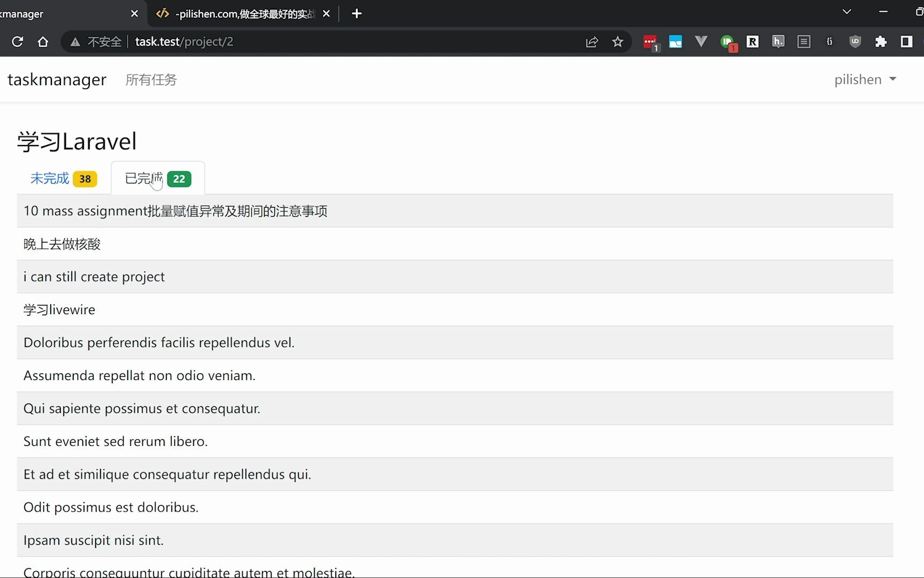
Task: Close the pilishen.com tab
Action: tap(326, 13)
